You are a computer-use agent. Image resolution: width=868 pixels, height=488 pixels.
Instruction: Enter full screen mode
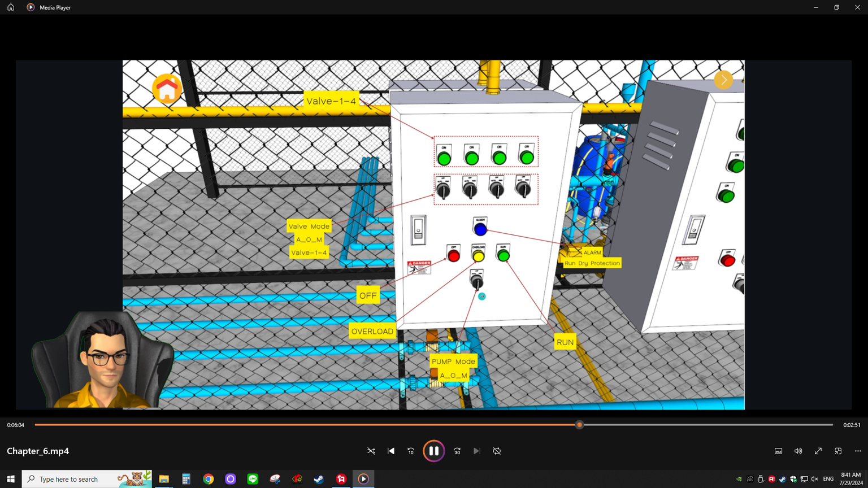(818, 451)
